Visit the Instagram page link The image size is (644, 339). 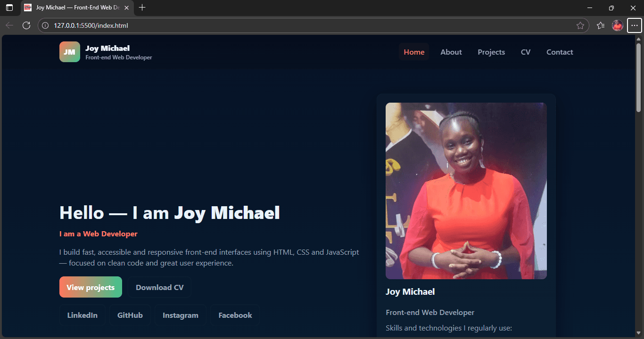(180, 315)
